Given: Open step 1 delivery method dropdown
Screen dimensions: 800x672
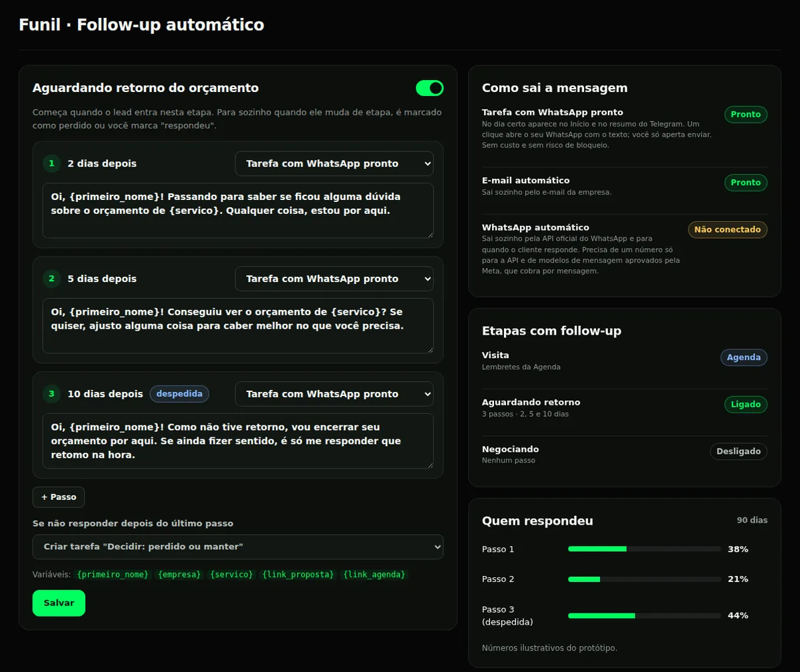Looking at the screenshot, I should pyautogui.click(x=334, y=163).
